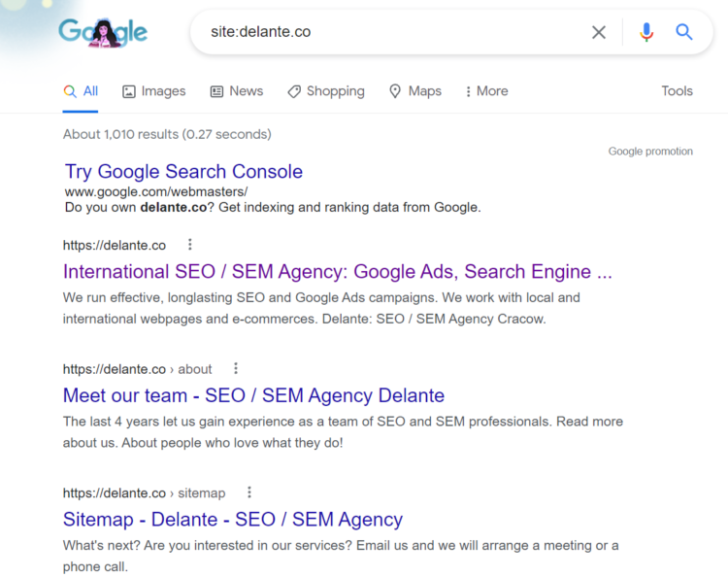
Task: Click the https://delante.co › about URL breadcrumb
Action: point(137,369)
